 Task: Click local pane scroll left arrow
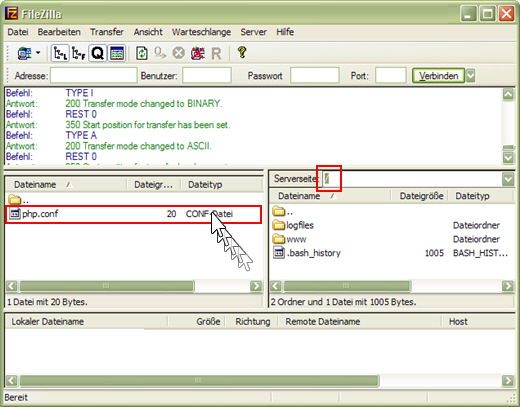[11, 286]
